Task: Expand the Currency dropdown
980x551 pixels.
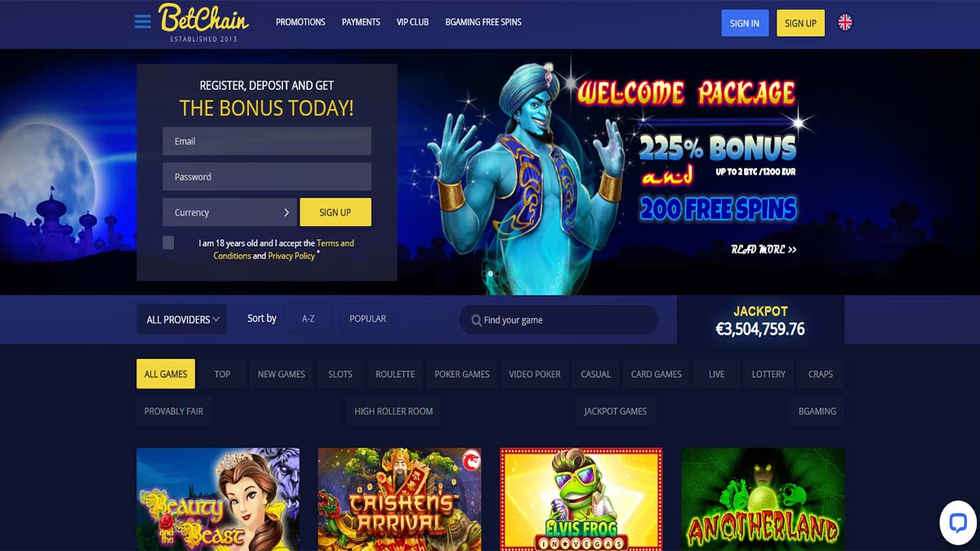Action: pyautogui.click(x=229, y=212)
